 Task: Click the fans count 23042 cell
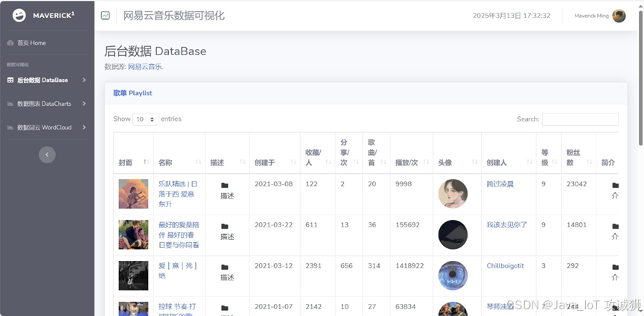coord(577,184)
